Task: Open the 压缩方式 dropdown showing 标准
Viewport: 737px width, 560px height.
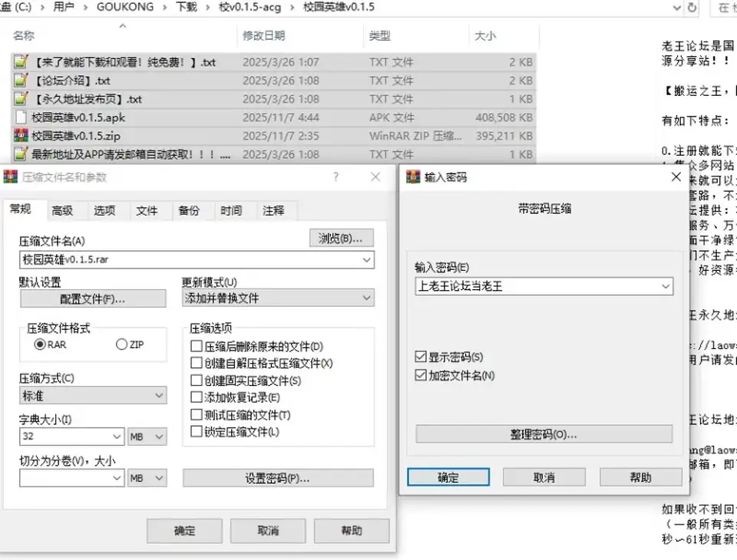Action: click(x=93, y=396)
